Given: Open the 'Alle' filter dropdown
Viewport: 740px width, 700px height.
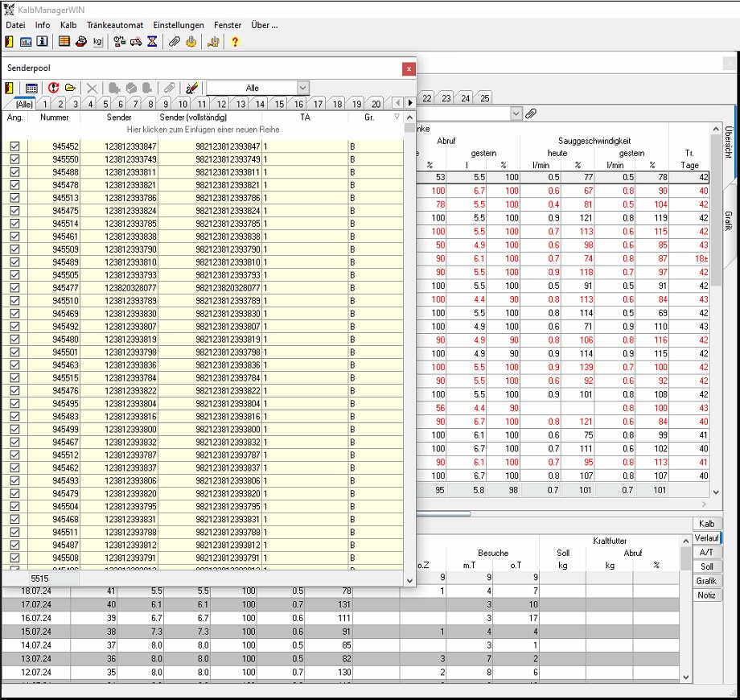Looking at the screenshot, I should (x=302, y=89).
